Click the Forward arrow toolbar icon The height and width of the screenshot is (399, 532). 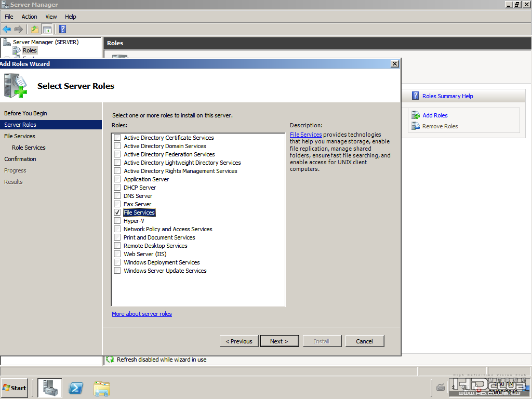click(x=19, y=30)
